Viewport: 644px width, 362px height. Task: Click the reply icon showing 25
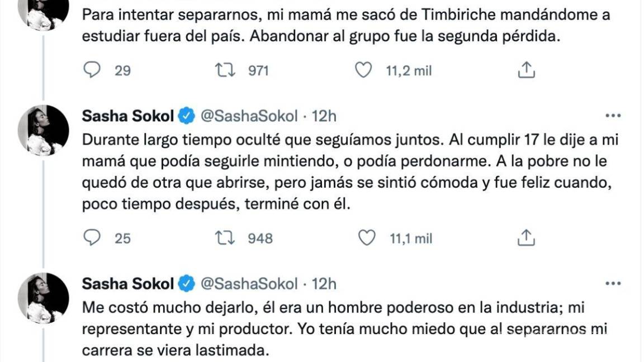tap(93, 238)
